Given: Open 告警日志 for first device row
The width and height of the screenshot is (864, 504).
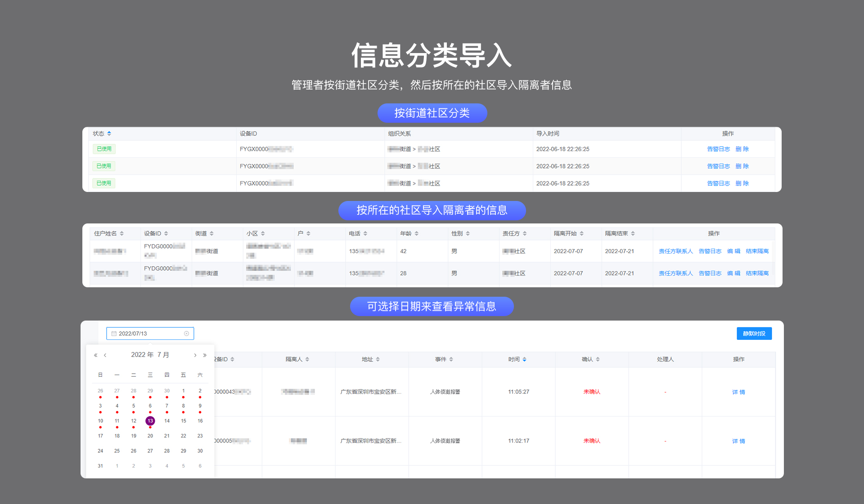Looking at the screenshot, I should [718, 149].
